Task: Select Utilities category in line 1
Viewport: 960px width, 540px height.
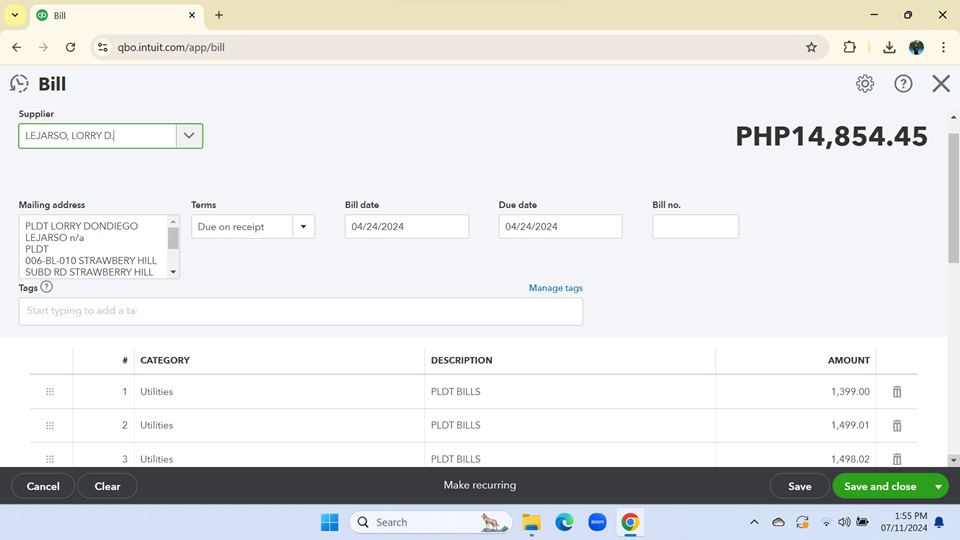Action: (157, 392)
